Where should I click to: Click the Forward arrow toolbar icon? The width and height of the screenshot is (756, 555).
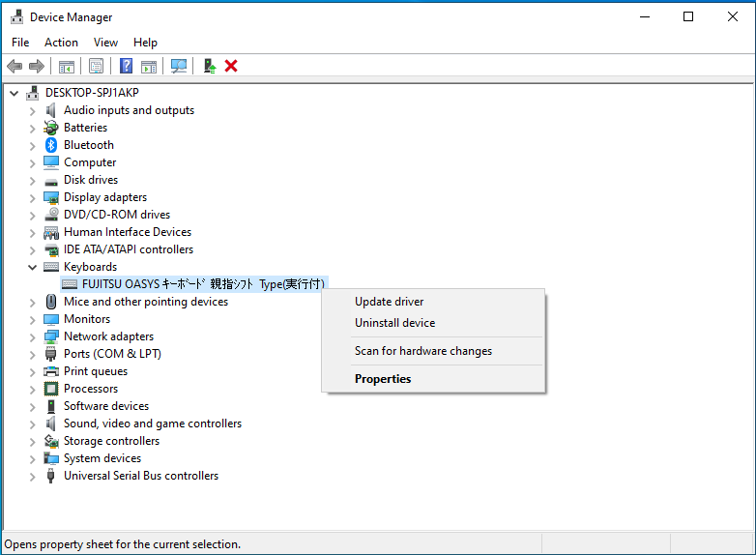tap(37, 66)
